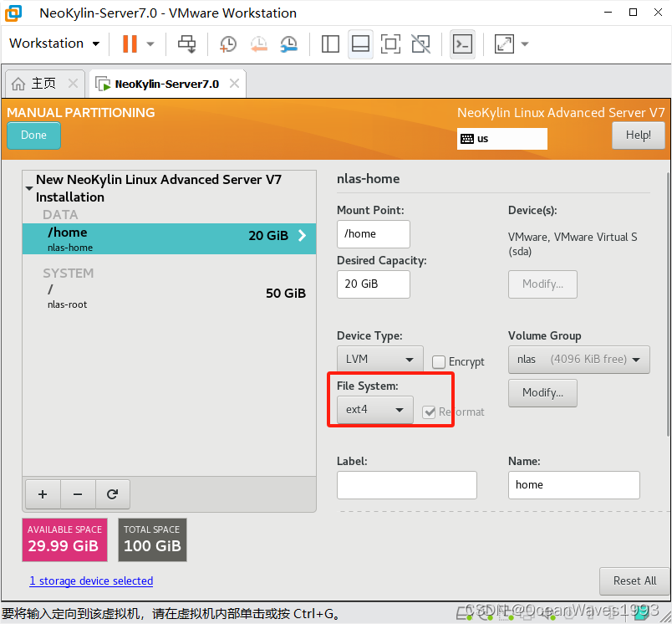This screenshot has height=624, width=672.
Task: Click the VMware Workstation logo icon
Action: click(x=13, y=13)
